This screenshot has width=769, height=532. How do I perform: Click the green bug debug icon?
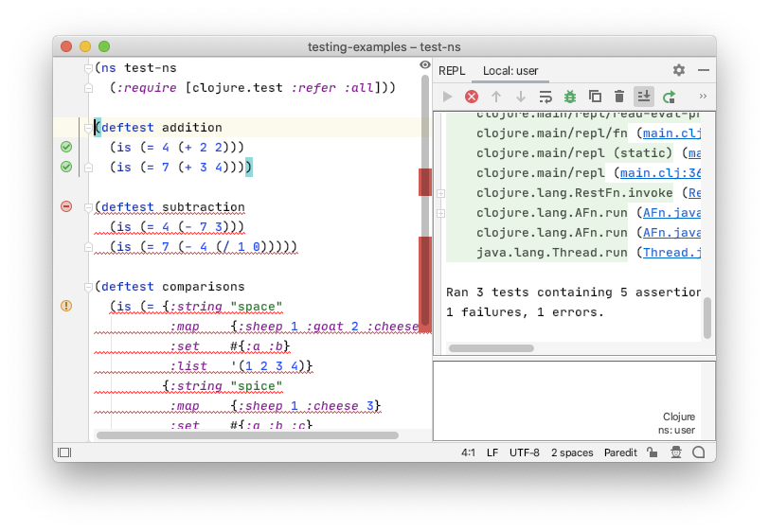click(x=570, y=97)
